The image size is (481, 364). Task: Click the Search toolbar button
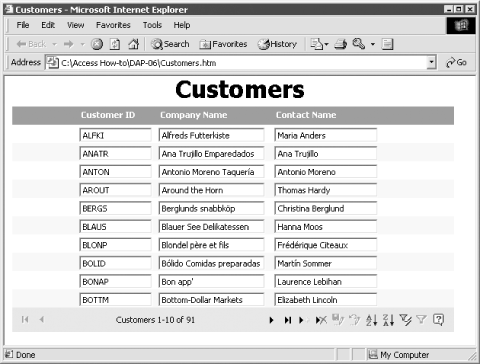(170, 44)
